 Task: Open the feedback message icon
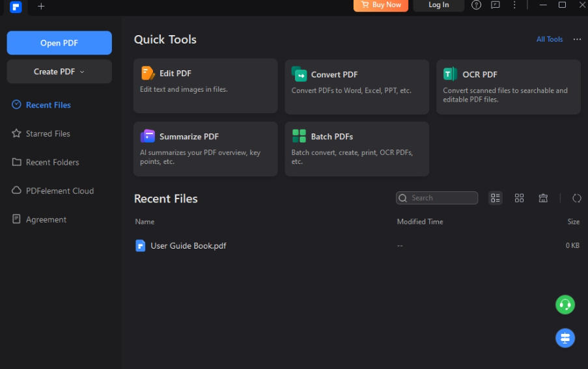496,5
